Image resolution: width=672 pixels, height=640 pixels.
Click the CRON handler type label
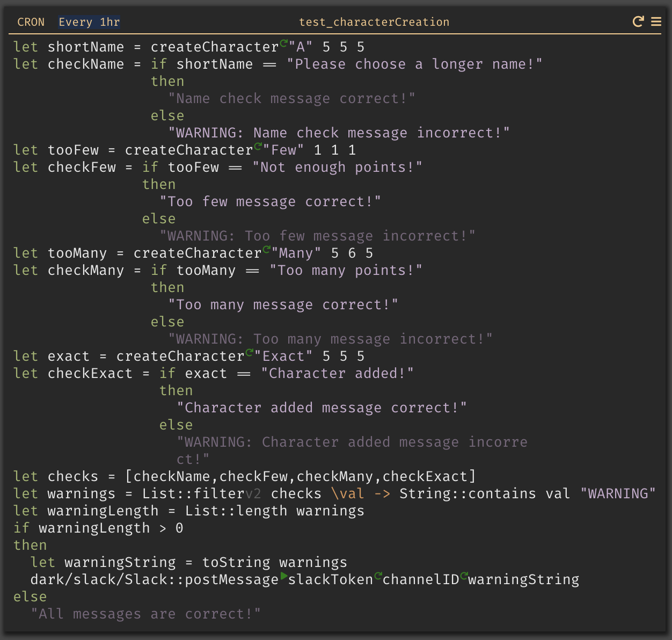[x=31, y=22]
